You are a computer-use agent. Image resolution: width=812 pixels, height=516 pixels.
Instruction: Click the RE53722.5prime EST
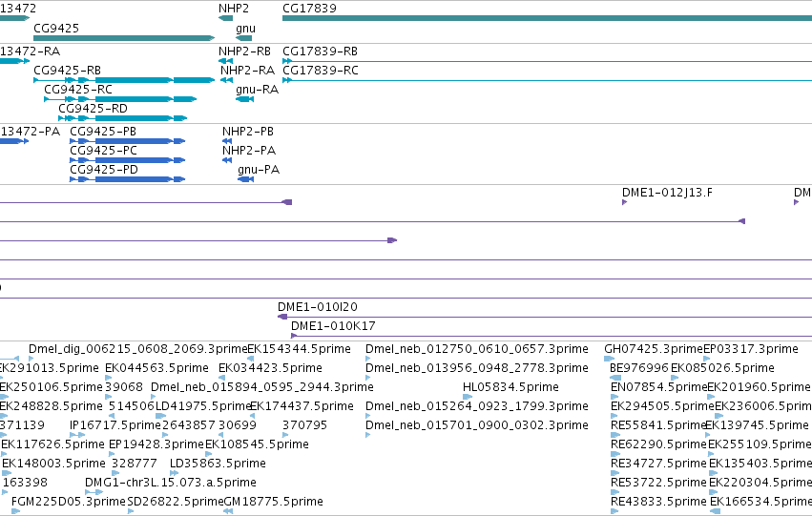click(658, 483)
